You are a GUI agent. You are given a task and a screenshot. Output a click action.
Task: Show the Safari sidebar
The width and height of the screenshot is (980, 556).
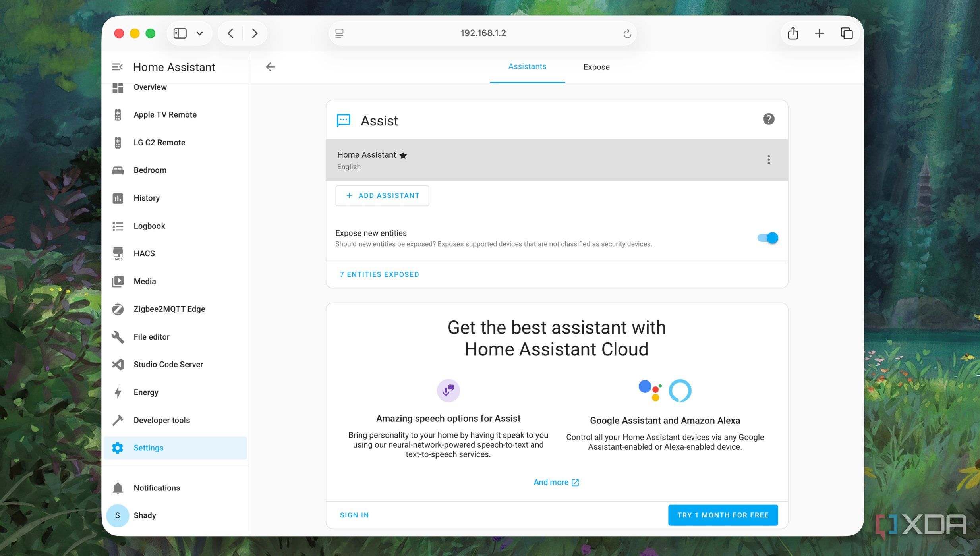(180, 33)
